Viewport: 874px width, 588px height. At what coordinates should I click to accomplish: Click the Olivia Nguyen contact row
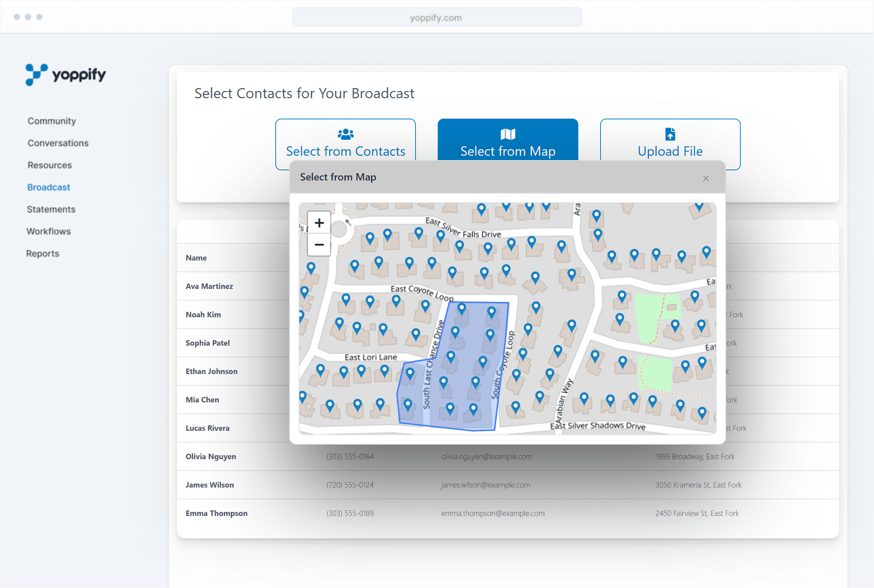210,456
